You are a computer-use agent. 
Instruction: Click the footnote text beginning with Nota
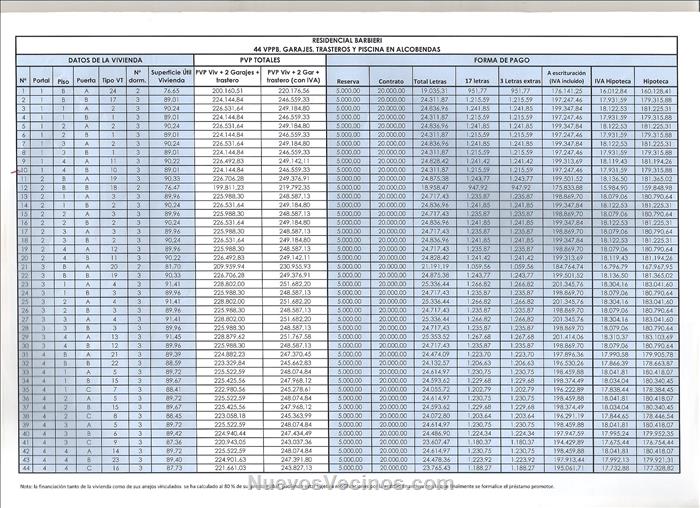[300, 485]
